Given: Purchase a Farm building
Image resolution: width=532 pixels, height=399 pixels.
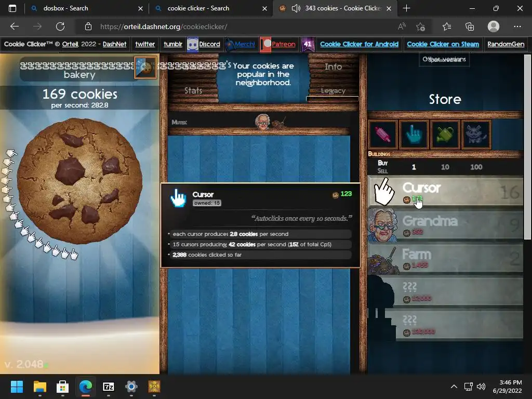Looking at the screenshot, I should coord(445,258).
